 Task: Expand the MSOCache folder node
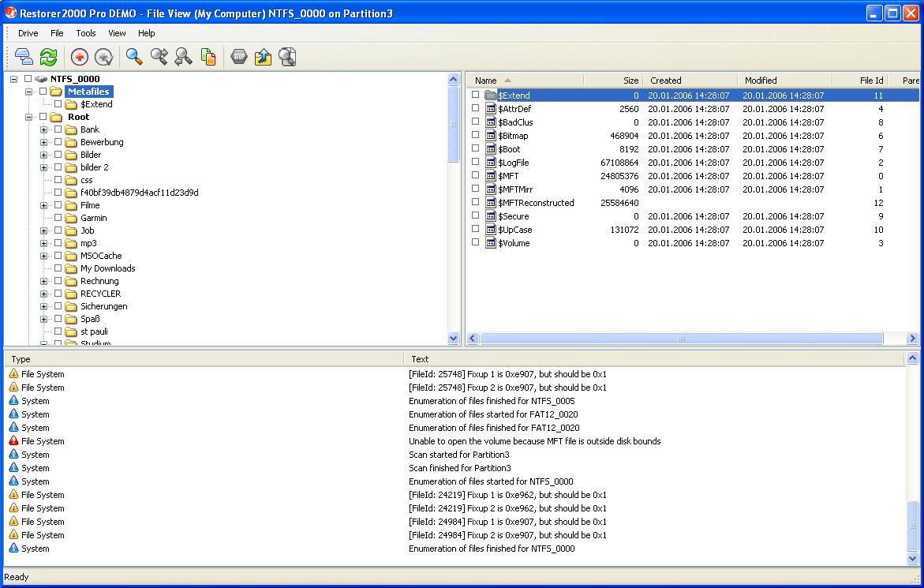[x=43, y=257]
